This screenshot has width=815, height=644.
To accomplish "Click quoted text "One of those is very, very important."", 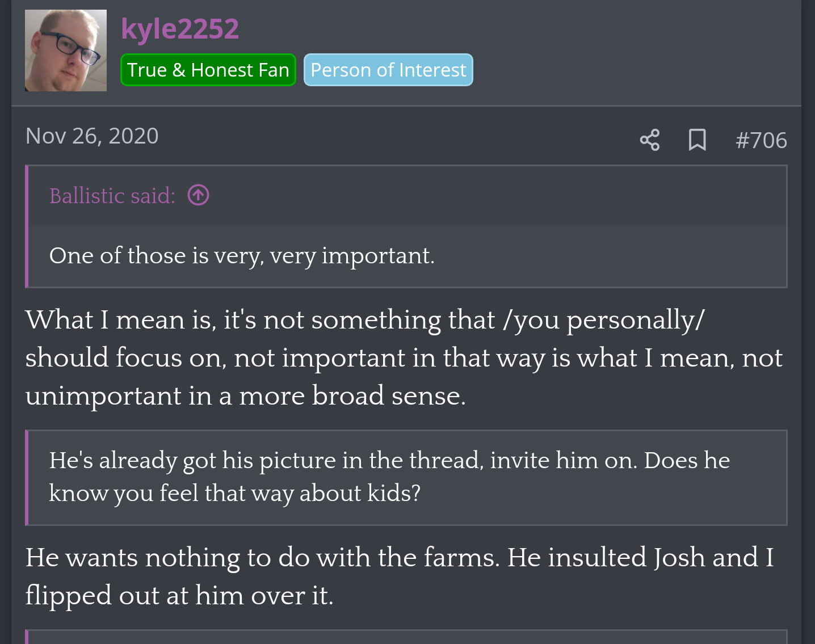I will click(242, 256).
